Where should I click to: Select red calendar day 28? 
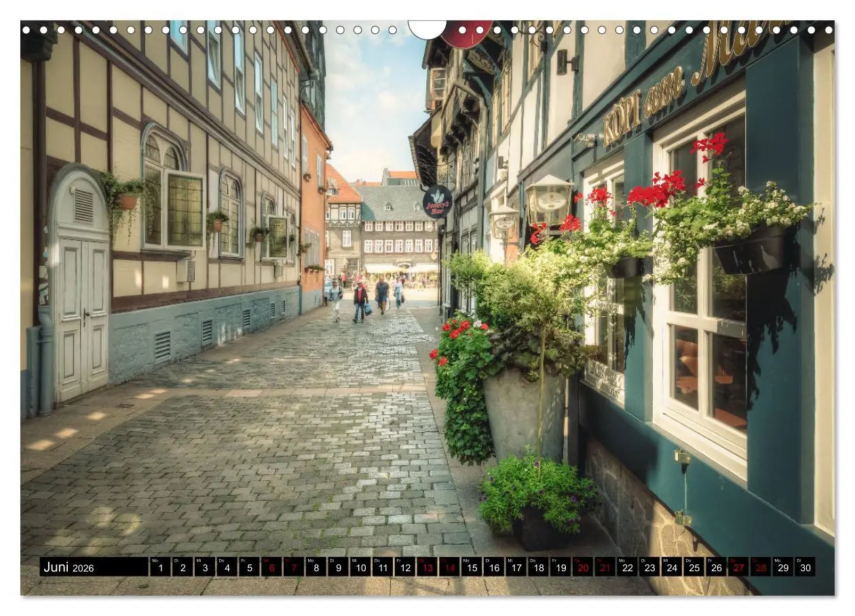tap(761, 567)
